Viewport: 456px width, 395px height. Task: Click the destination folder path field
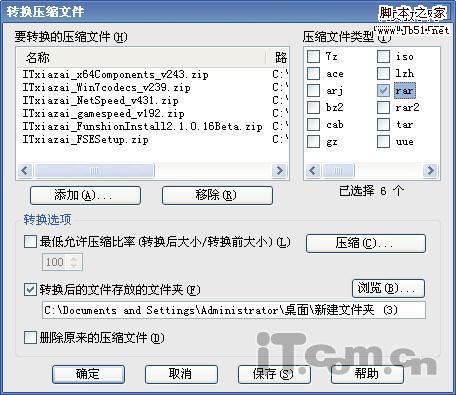pos(234,310)
